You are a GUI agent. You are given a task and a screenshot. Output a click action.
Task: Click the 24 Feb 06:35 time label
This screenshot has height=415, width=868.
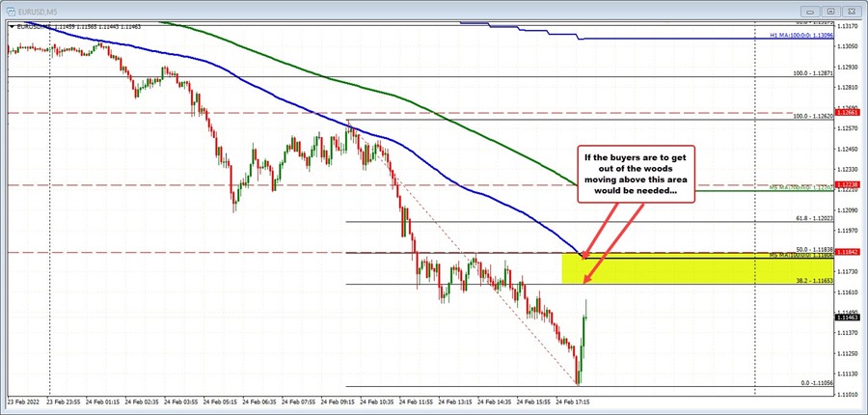pyautogui.click(x=259, y=401)
